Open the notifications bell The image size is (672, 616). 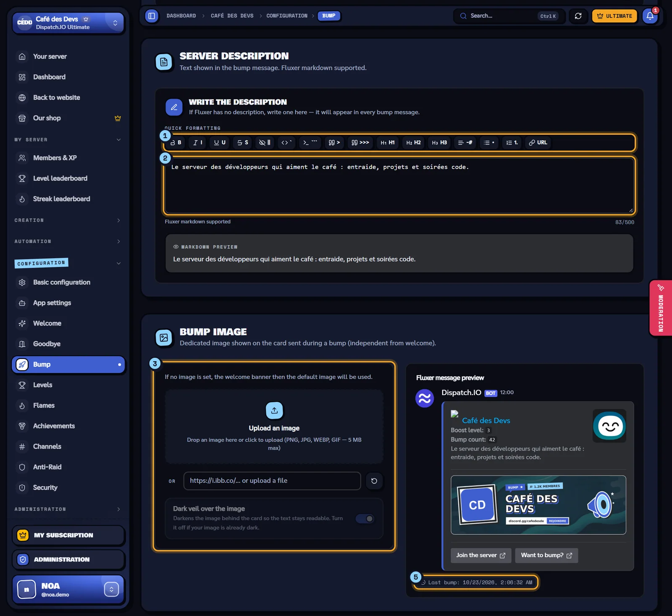(x=650, y=16)
